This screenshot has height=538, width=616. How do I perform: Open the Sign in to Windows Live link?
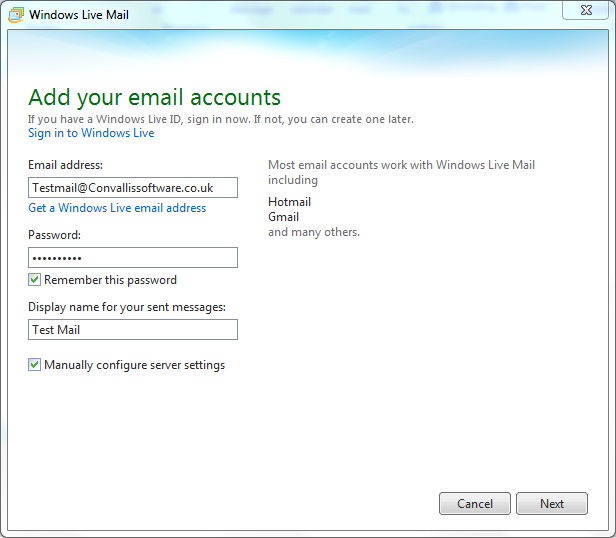click(x=91, y=133)
